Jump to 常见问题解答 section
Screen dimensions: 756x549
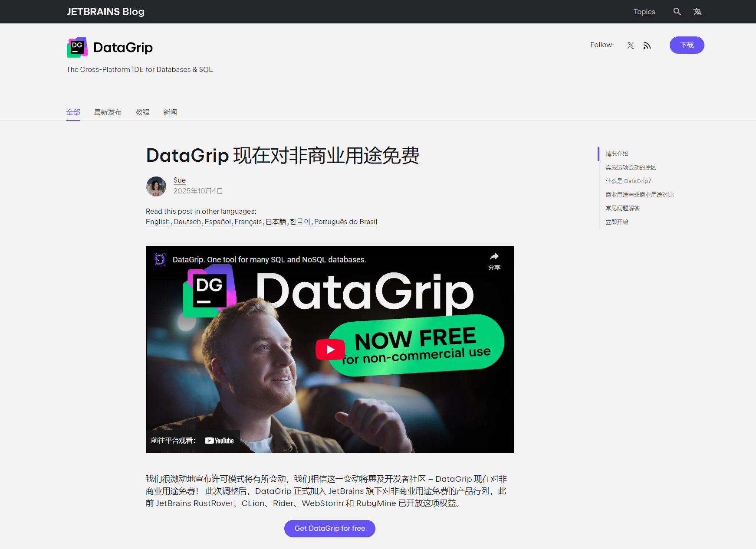(622, 208)
